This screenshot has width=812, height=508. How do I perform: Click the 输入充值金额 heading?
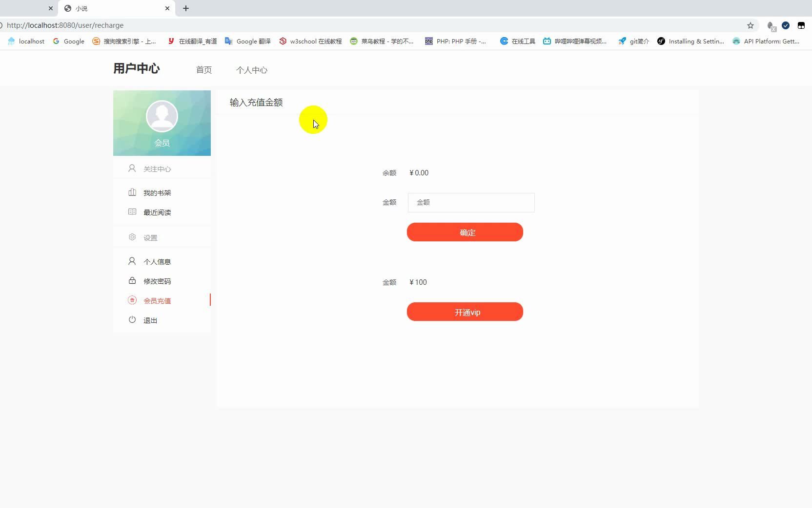click(x=256, y=102)
